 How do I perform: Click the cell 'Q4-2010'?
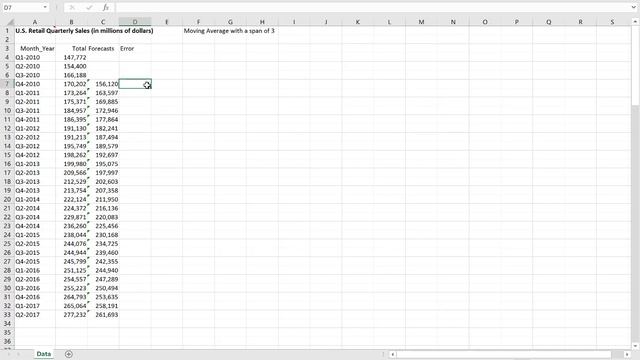(28, 84)
